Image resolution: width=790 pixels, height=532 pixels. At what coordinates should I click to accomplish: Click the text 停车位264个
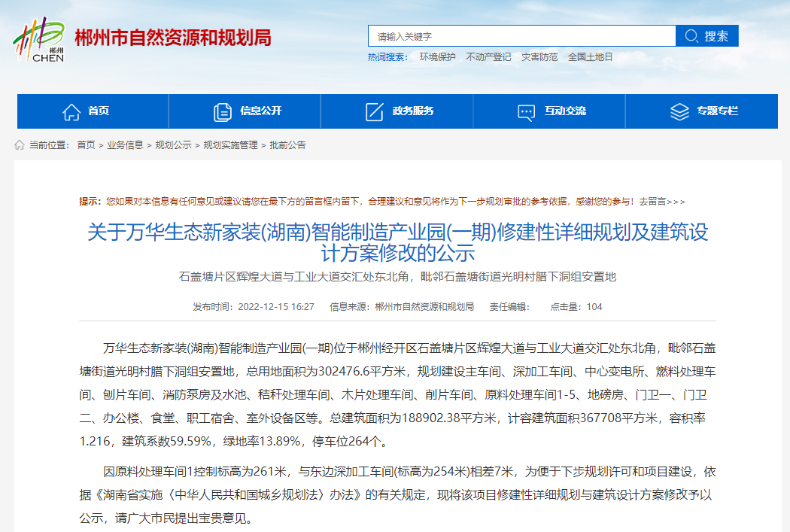point(346,441)
